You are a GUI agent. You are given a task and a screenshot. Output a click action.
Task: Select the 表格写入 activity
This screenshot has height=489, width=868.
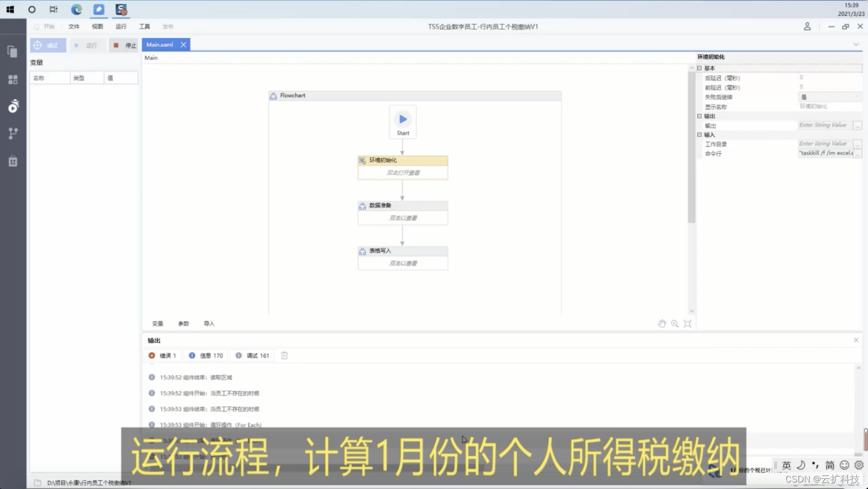(403, 258)
